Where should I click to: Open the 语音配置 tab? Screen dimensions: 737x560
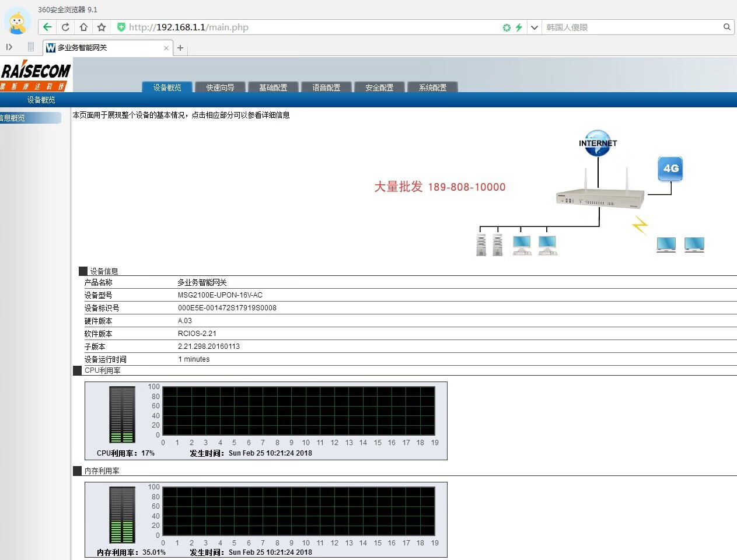point(326,87)
